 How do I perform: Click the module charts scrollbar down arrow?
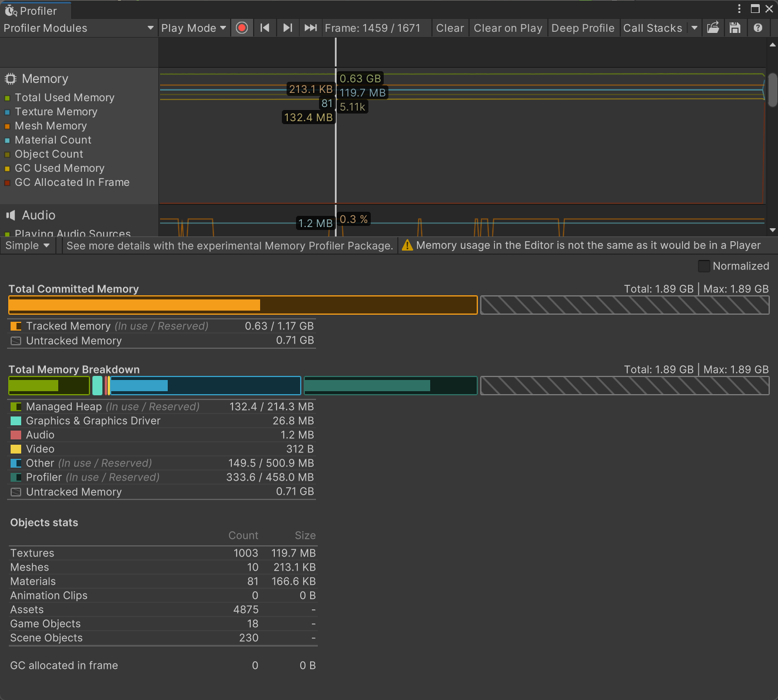pyautogui.click(x=772, y=230)
